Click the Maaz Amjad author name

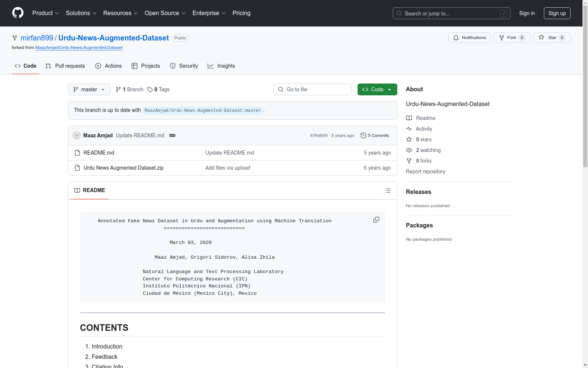point(98,135)
